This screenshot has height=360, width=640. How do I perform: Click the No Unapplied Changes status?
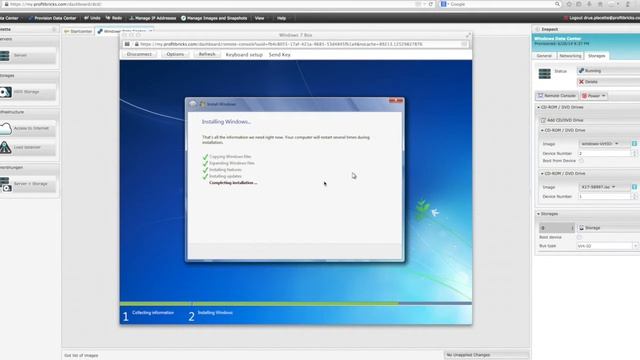coord(486,355)
